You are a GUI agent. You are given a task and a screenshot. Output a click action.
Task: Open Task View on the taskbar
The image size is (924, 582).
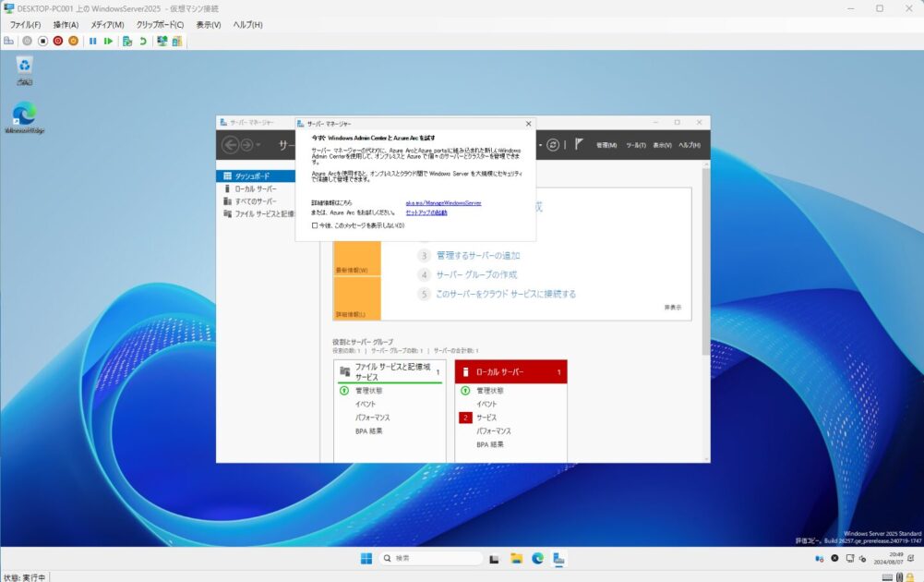click(494, 559)
